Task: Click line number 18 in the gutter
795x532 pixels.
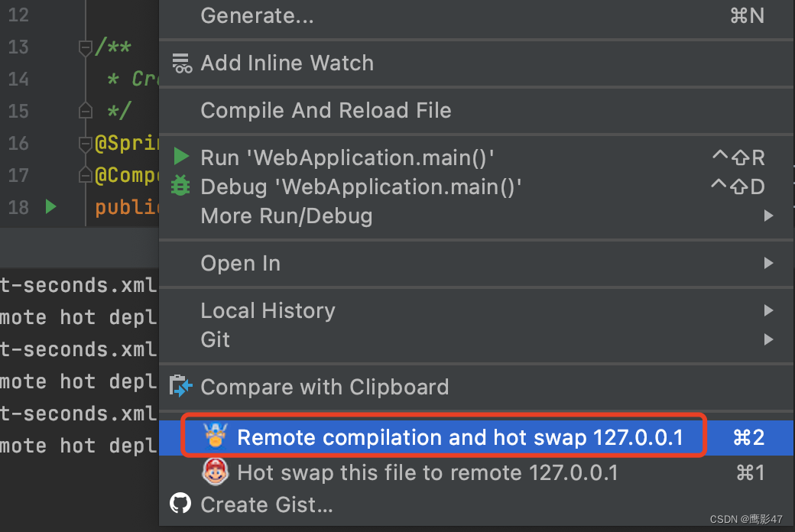Action: 19,206
